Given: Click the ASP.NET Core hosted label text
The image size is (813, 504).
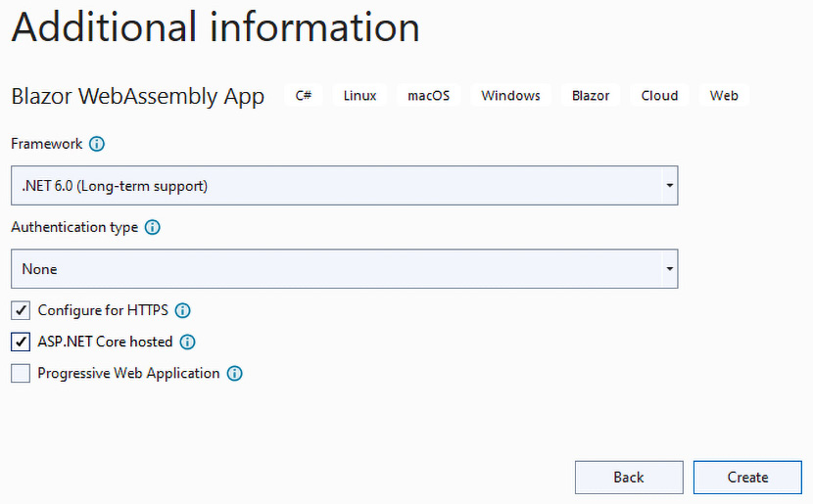Looking at the screenshot, I should point(105,342).
